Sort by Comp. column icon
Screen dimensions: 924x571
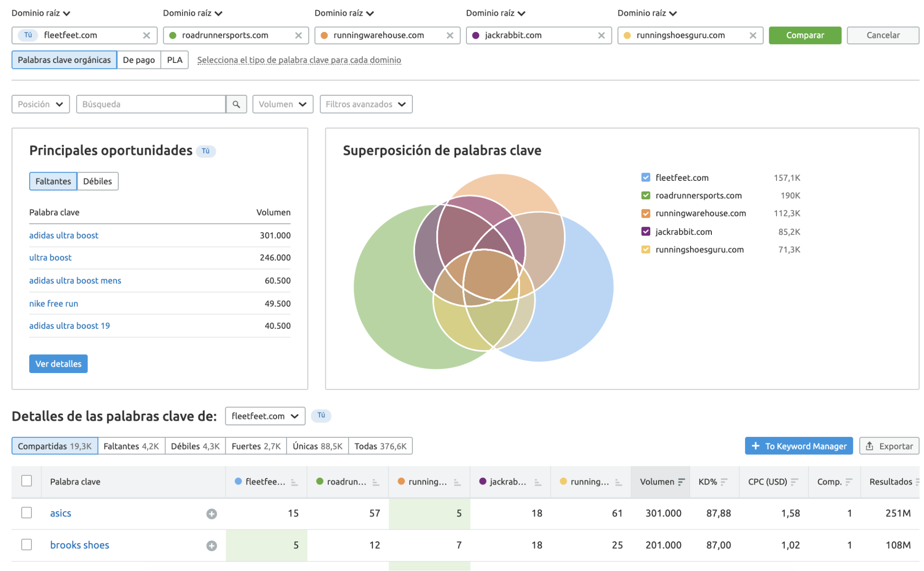click(849, 482)
